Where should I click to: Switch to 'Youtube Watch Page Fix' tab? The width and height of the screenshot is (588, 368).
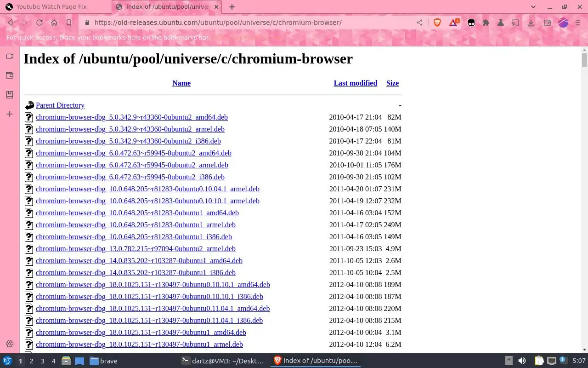click(x=56, y=7)
